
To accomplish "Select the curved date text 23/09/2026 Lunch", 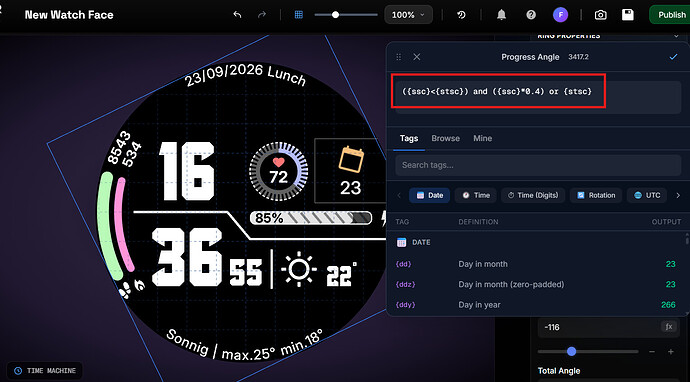I will coord(245,75).
